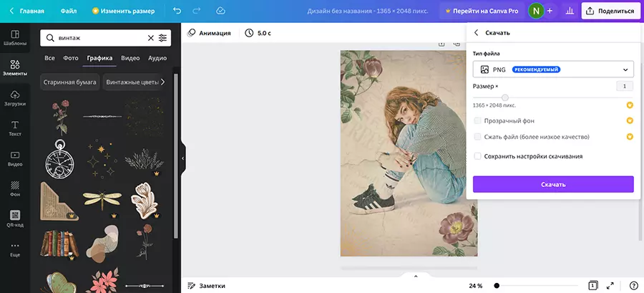Switch to the Видео tab

tap(130, 58)
